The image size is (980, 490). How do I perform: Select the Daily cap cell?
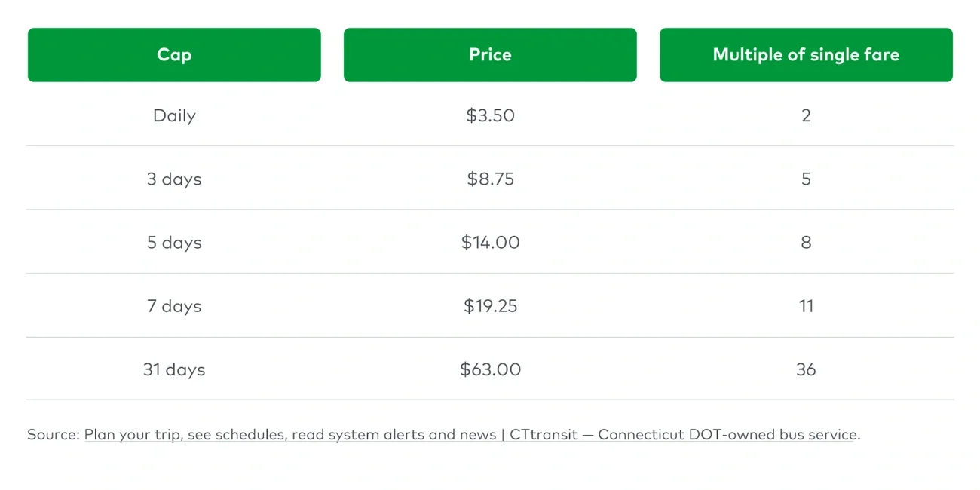coord(174,116)
